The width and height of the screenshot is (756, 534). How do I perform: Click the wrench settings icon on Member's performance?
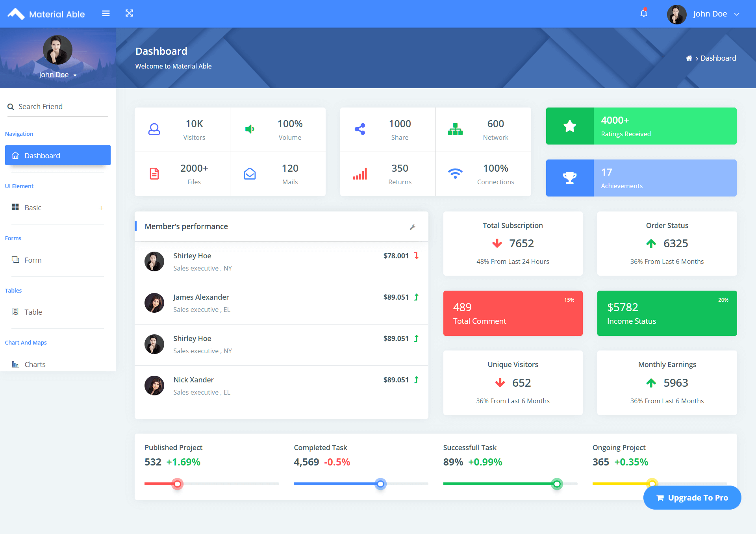click(413, 226)
